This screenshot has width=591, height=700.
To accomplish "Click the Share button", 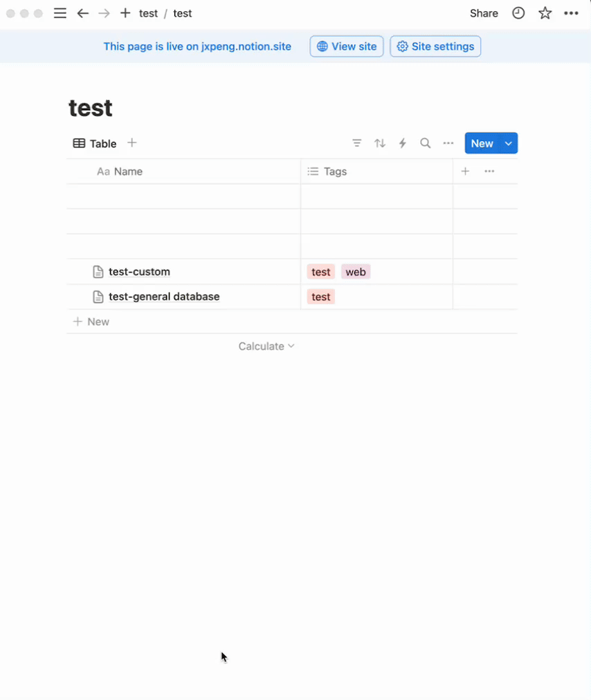I will [x=484, y=13].
